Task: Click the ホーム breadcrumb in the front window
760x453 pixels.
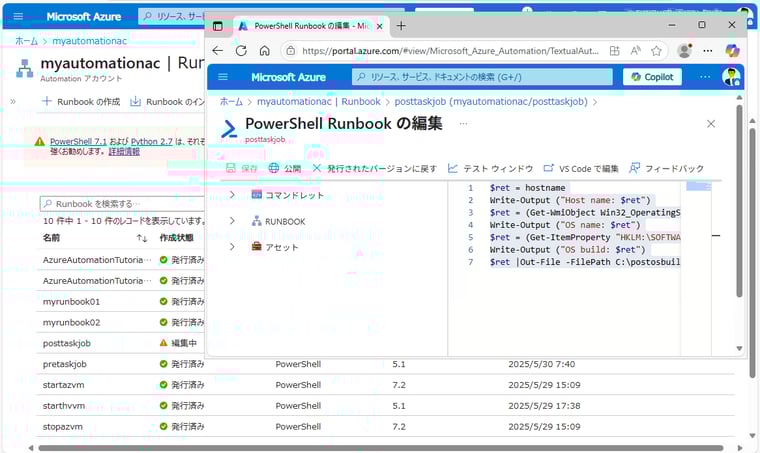Action: (231, 102)
